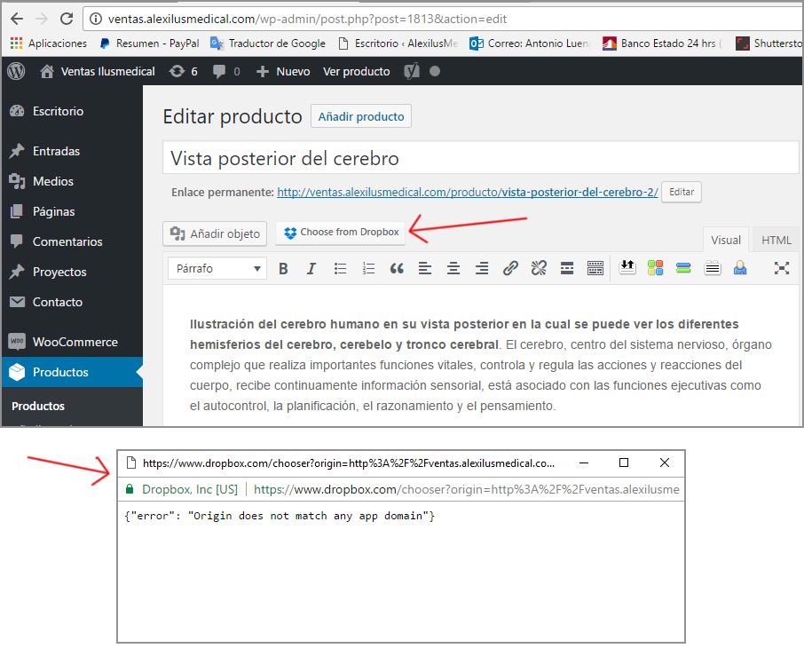Remove link with the broken chain icon

coord(539,268)
